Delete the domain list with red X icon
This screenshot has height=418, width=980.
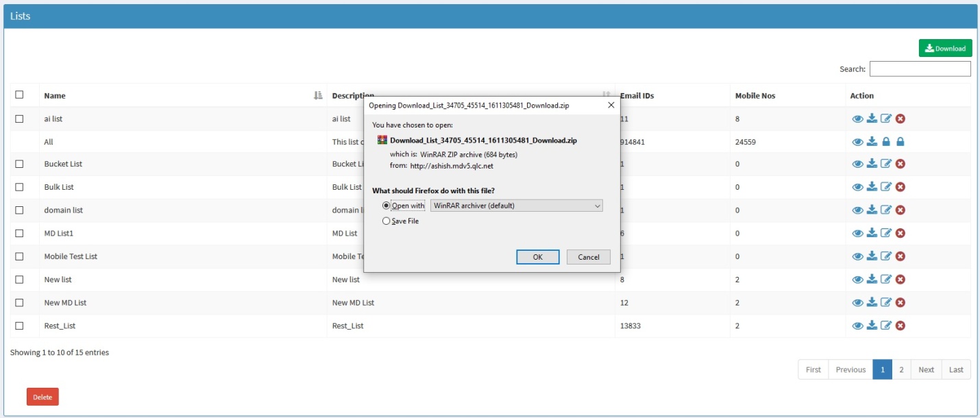901,210
